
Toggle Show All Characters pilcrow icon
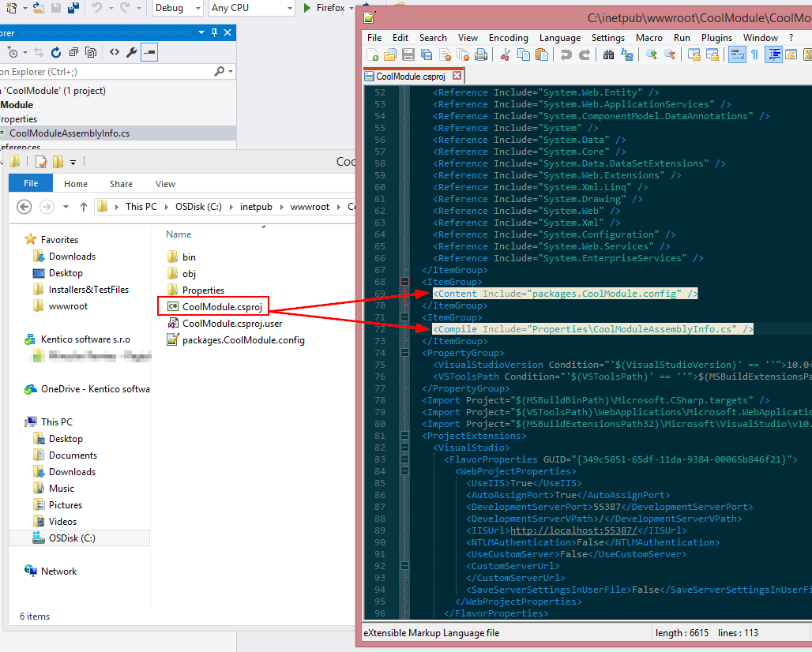754,54
